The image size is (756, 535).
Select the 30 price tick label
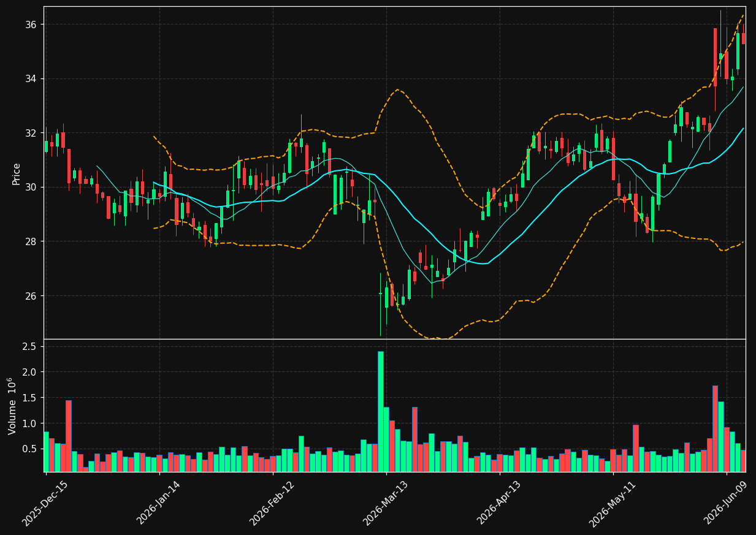tap(31, 187)
